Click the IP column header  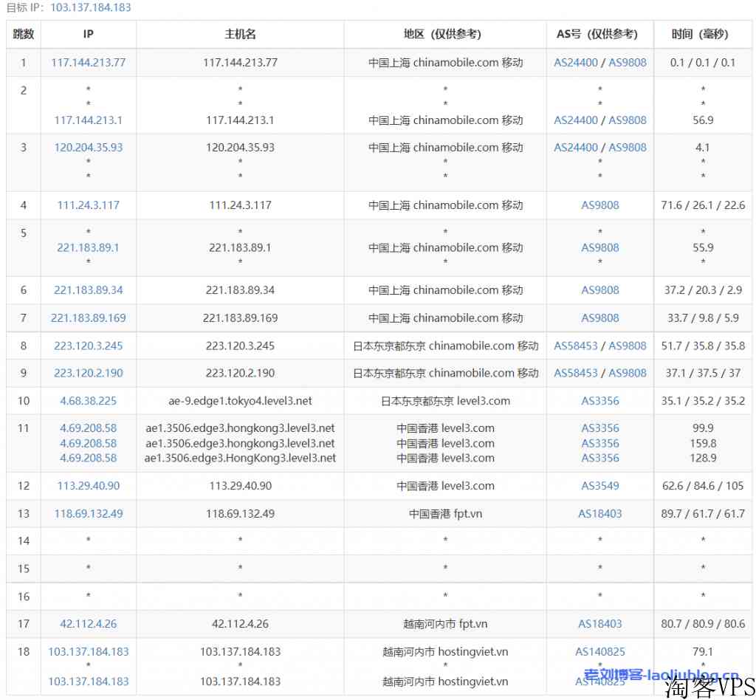coord(89,34)
